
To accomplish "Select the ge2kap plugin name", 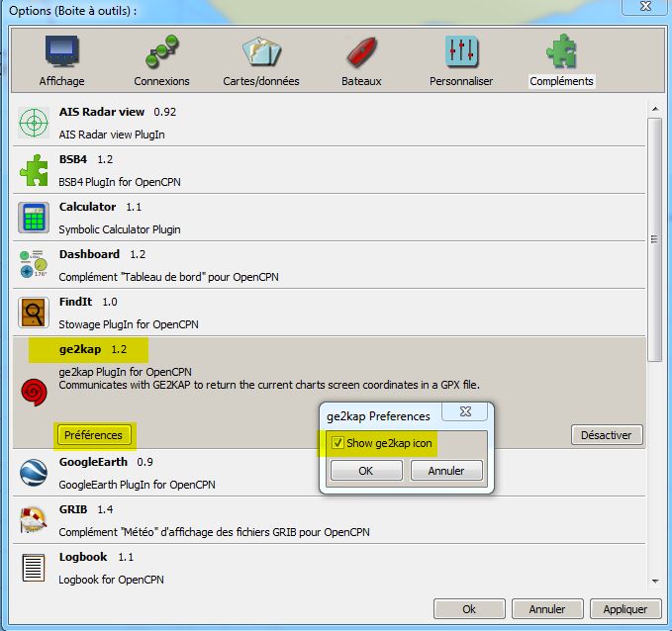I will (x=80, y=349).
